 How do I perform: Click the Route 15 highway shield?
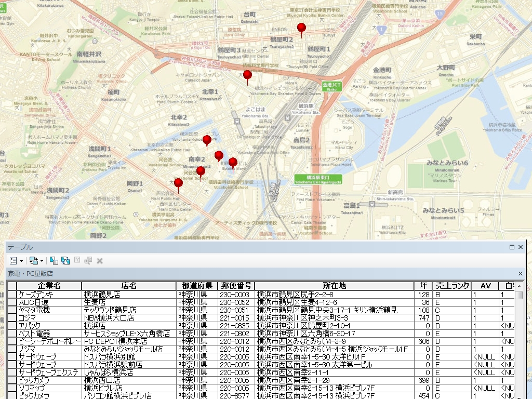(x=440, y=14)
